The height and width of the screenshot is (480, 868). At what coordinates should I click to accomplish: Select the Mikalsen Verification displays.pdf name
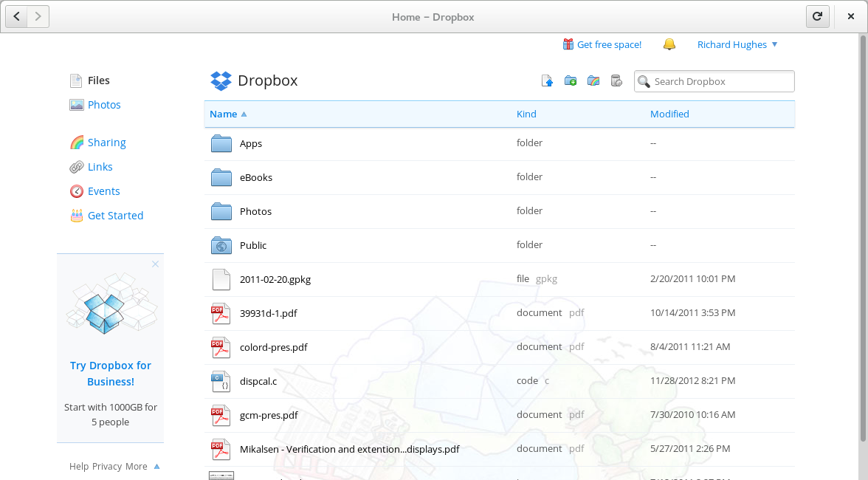pos(349,449)
